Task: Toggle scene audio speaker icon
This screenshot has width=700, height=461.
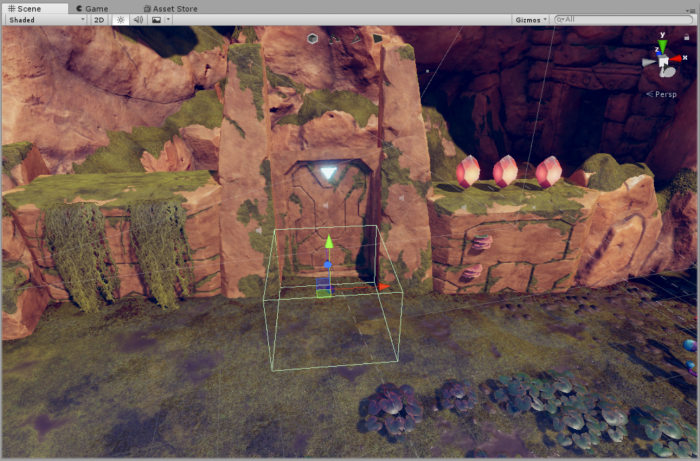Action: [138, 20]
